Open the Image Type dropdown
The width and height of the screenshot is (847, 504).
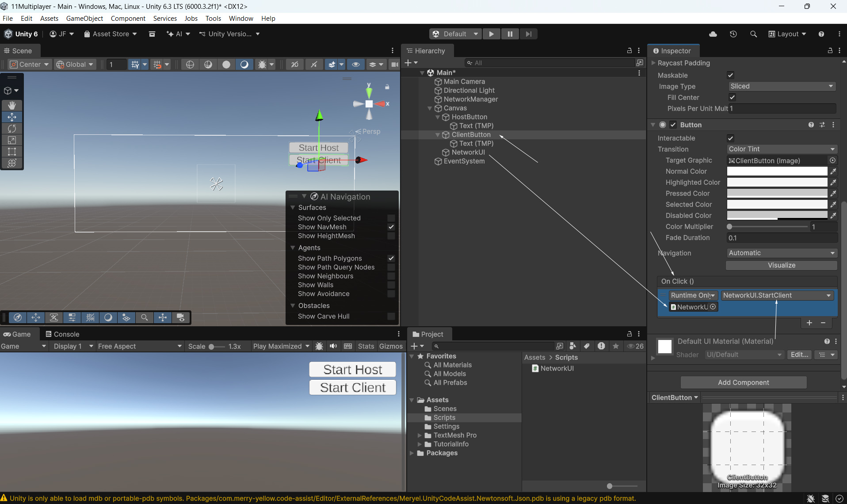point(781,86)
